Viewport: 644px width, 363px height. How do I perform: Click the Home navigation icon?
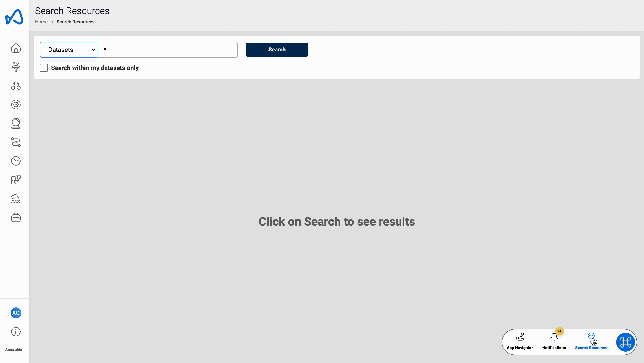15,48
